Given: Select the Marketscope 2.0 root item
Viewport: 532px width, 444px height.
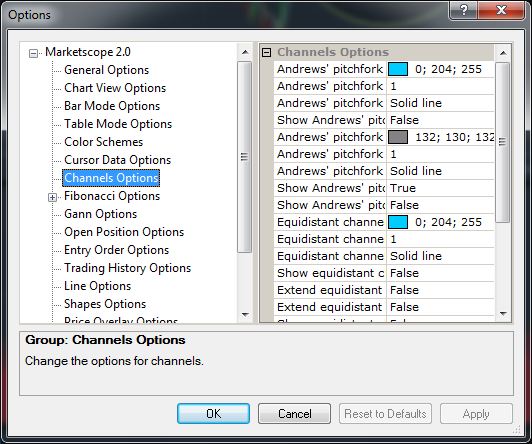Looking at the screenshot, I should [88, 52].
